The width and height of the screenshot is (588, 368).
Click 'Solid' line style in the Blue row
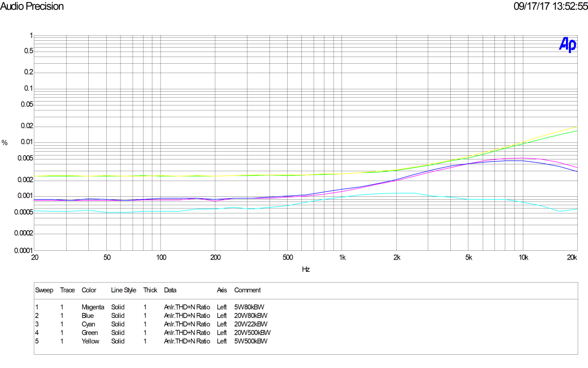click(x=118, y=315)
